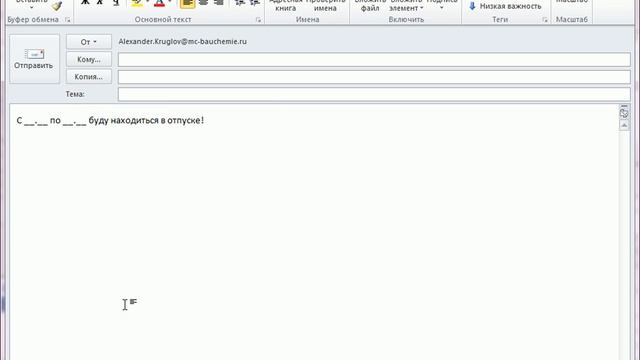
Task: Open Адресная книга address book
Action: [286, 6]
